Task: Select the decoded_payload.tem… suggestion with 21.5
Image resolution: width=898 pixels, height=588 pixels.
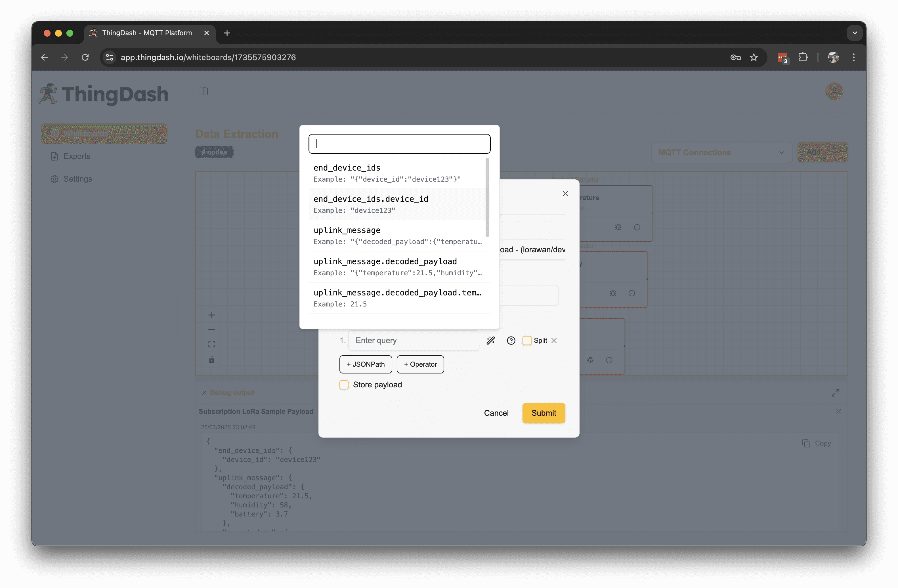Action: click(x=399, y=298)
